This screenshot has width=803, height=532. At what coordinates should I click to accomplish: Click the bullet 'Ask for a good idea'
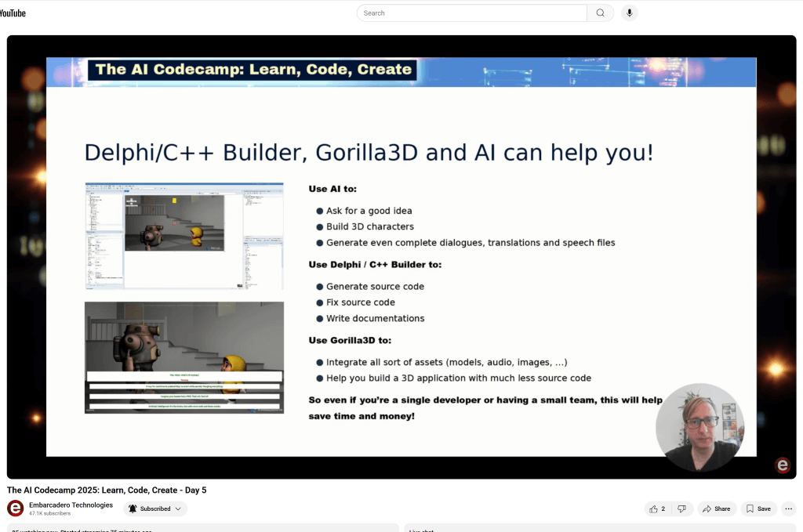(369, 211)
